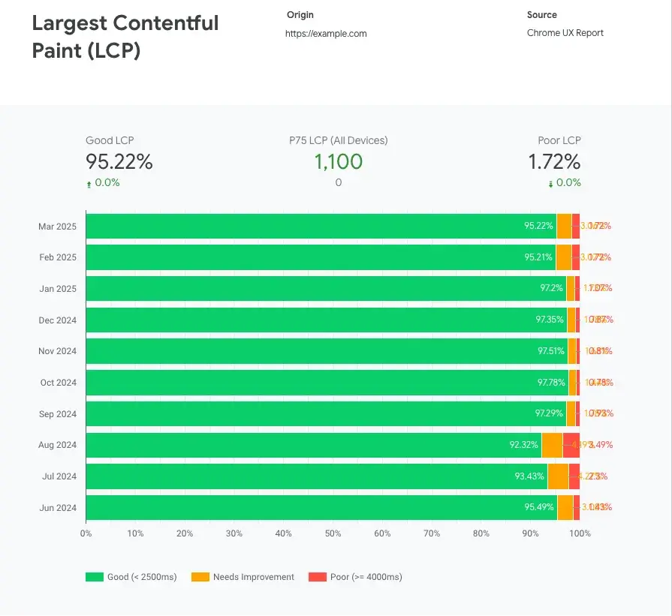Click the green Good legend swatch
The width and height of the screenshot is (672, 616).
pos(94,577)
